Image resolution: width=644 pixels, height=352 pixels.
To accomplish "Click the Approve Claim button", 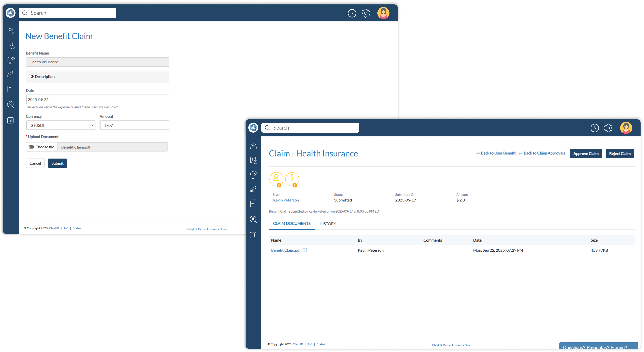I will click(586, 153).
